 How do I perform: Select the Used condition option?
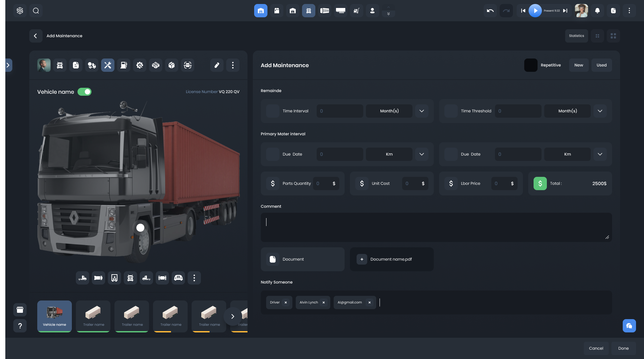click(x=602, y=65)
